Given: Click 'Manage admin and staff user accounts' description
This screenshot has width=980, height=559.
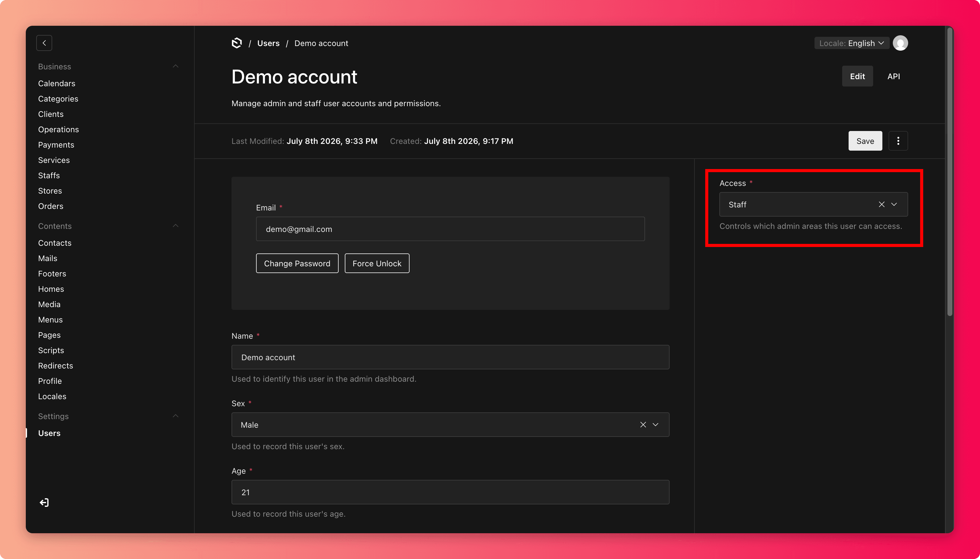Looking at the screenshot, I should (x=336, y=103).
